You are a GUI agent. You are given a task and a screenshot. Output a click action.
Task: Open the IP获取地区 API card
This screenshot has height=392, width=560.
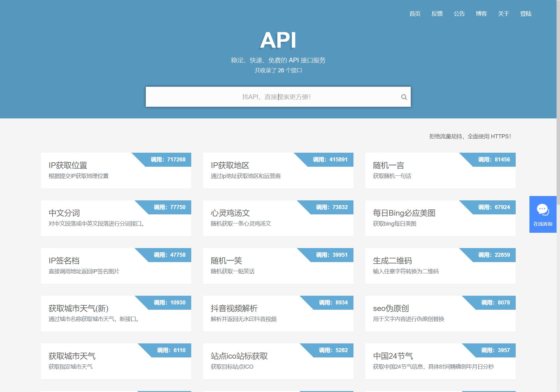[278, 170]
